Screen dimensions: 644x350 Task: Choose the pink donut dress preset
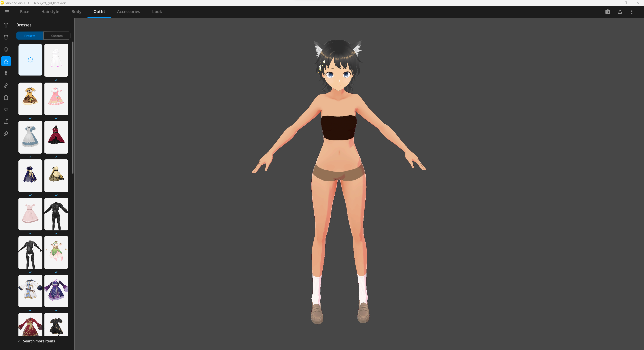(x=56, y=99)
